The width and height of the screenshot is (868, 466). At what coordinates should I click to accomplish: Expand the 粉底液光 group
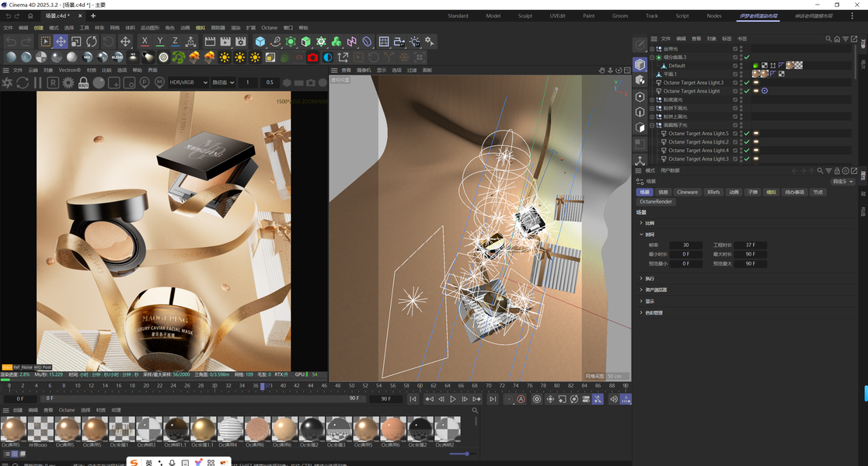click(652, 99)
